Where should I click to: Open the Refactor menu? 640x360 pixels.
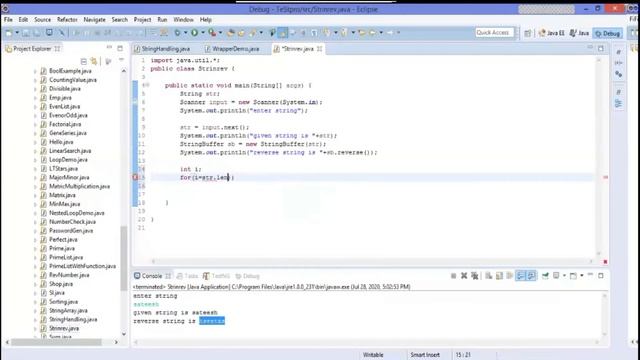67,19
